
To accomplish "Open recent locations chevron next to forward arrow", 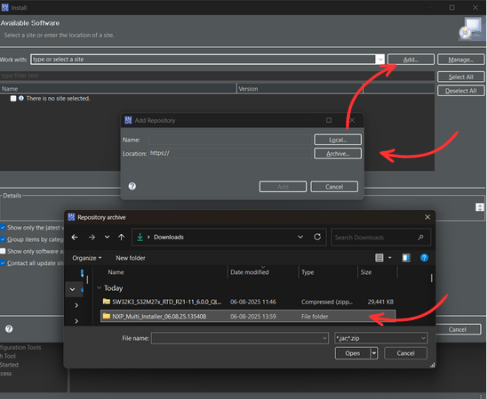I will (x=107, y=237).
